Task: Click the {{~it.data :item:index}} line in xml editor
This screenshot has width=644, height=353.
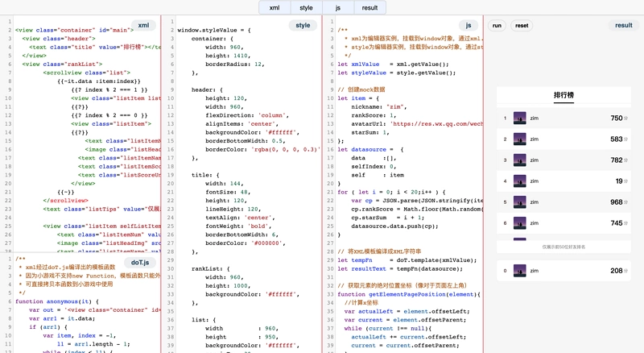Action: pyautogui.click(x=99, y=81)
